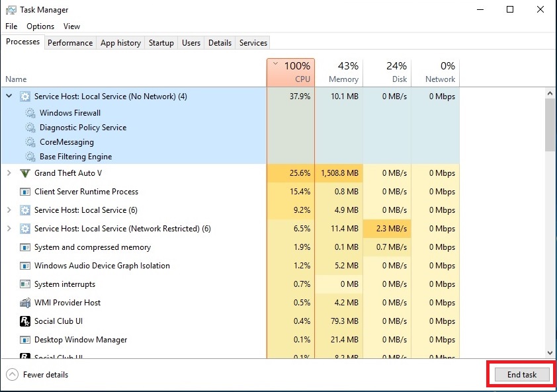
Task: Click the WMI Provider Host icon
Action: click(x=25, y=303)
